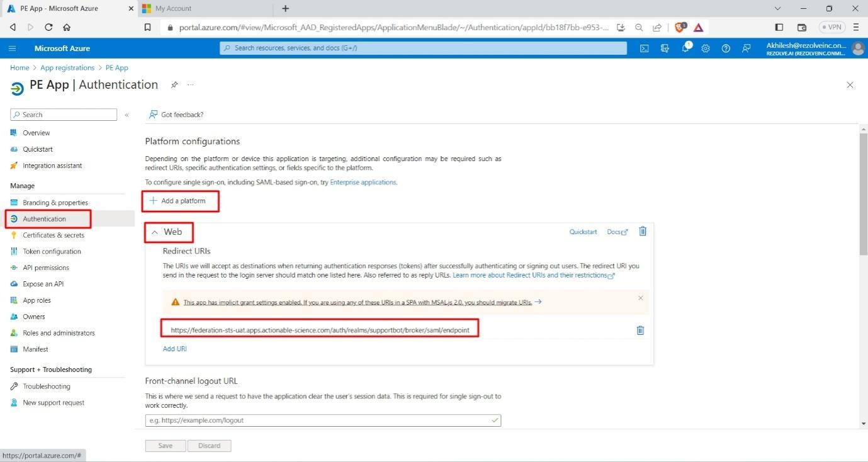Click the Azure search resources bar
Viewport: 868px width, 462px height.
coord(423,48)
